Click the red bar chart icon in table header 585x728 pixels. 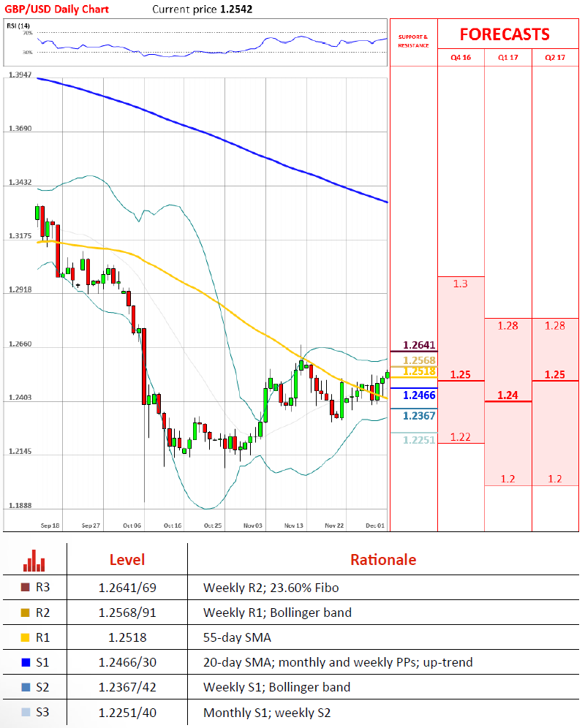pyautogui.click(x=34, y=561)
